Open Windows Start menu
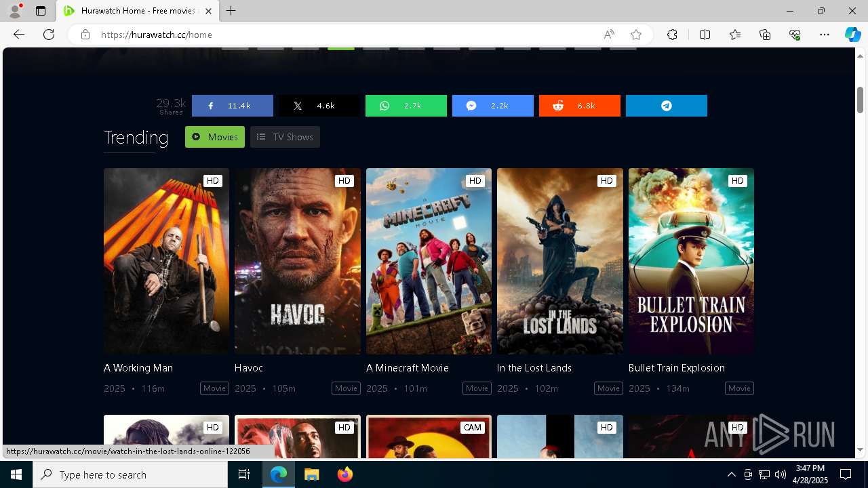 pos(16,474)
